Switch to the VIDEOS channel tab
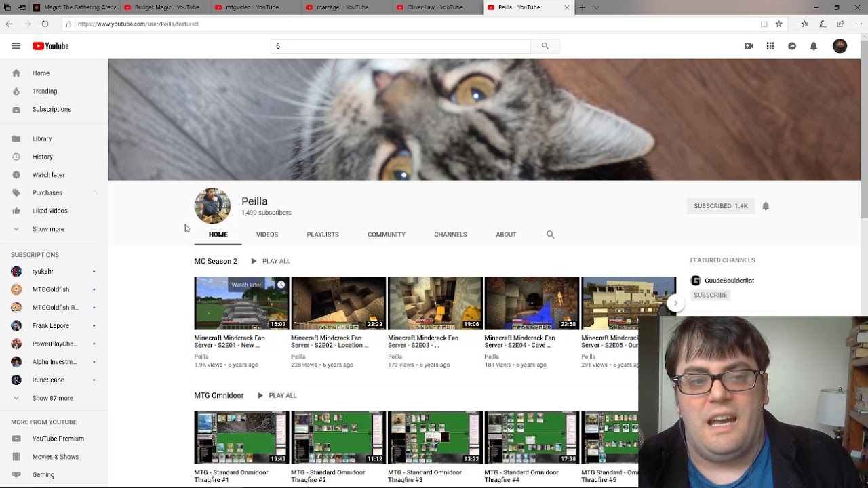The image size is (868, 488). [267, 235]
